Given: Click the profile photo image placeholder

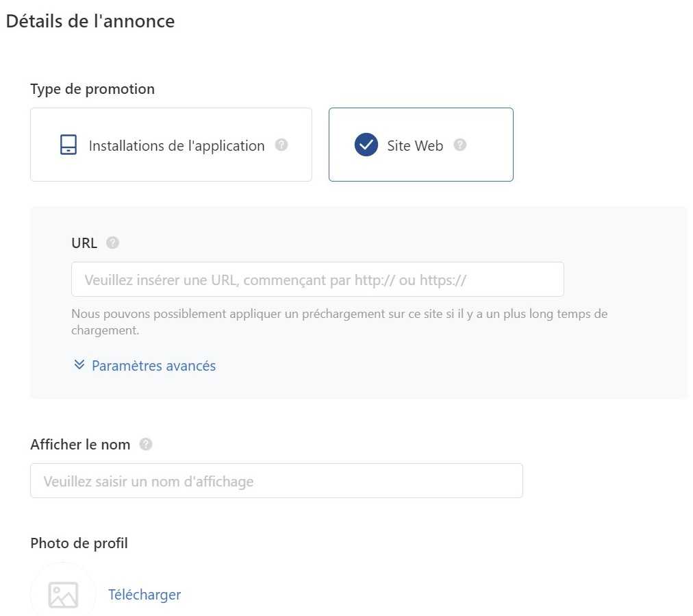Looking at the screenshot, I should (63, 595).
